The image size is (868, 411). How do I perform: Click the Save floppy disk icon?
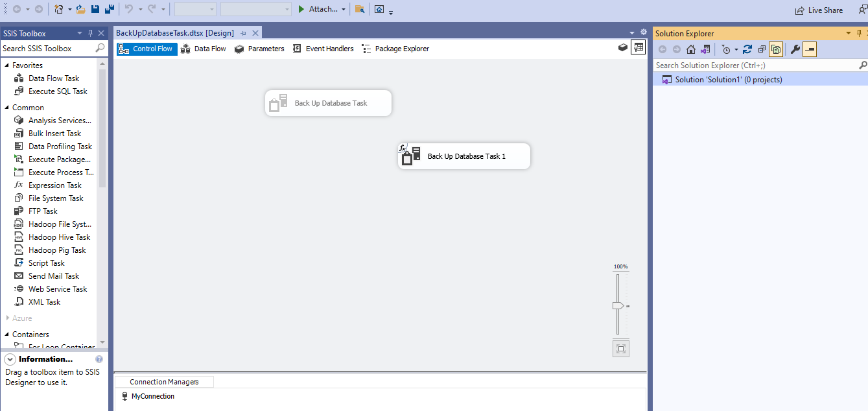95,9
